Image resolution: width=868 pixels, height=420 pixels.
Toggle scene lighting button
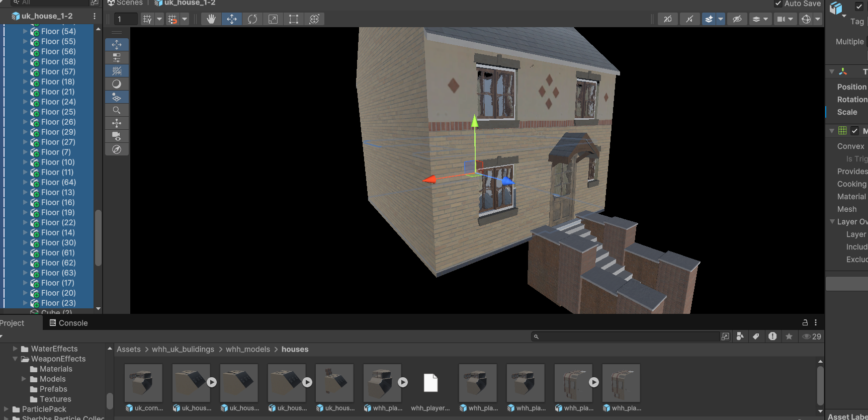(x=689, y=19)
